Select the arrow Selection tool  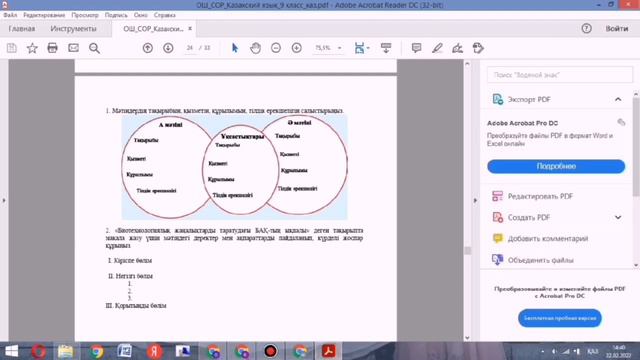(x=235, y=48)
